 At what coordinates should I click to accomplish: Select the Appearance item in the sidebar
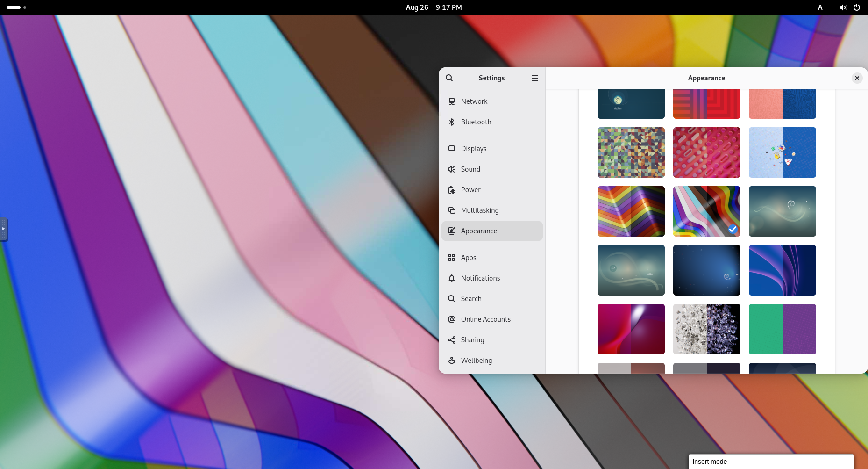pyautogui.click(x=492, y=231)
